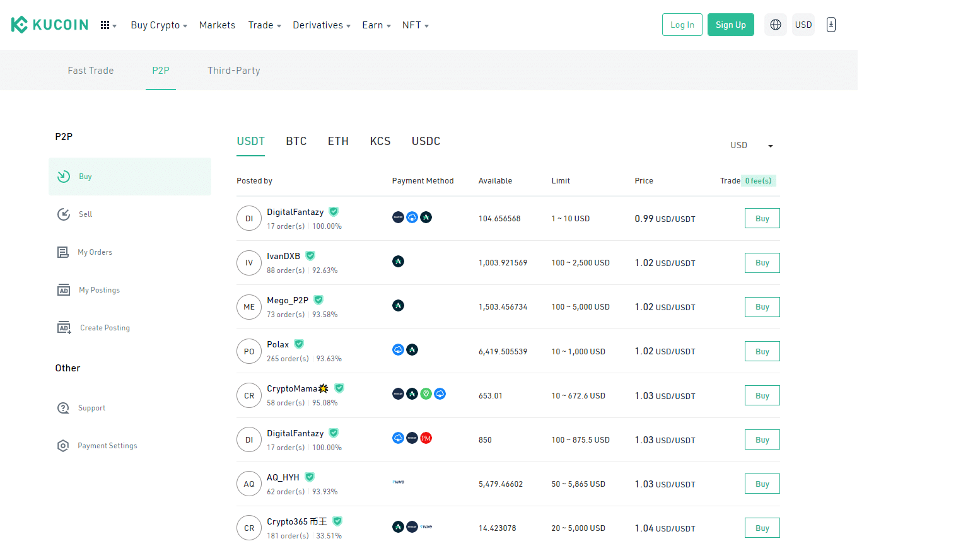Viewport: 980px width, 546px height.
Task: Click the Buy sidebar icon
Action: click(x=64, y=177)
